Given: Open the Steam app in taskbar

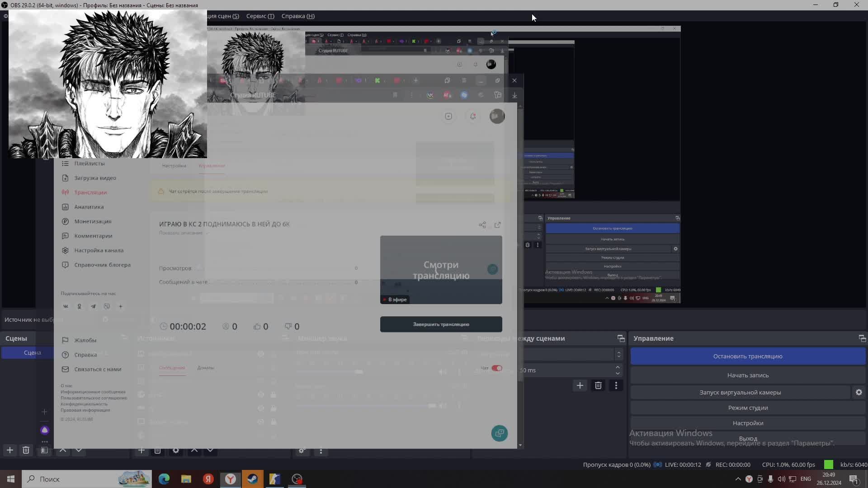Looking at the screenshot, I should click(252, 479).
